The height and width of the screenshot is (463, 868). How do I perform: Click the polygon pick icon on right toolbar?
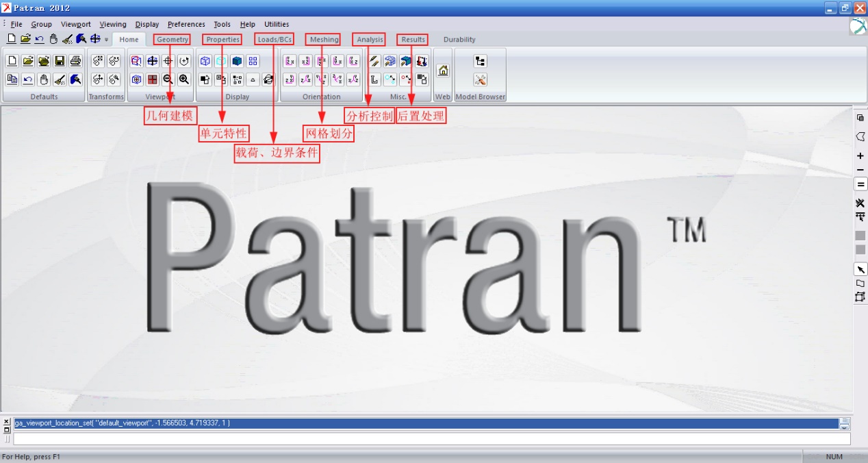click(860, 137)
